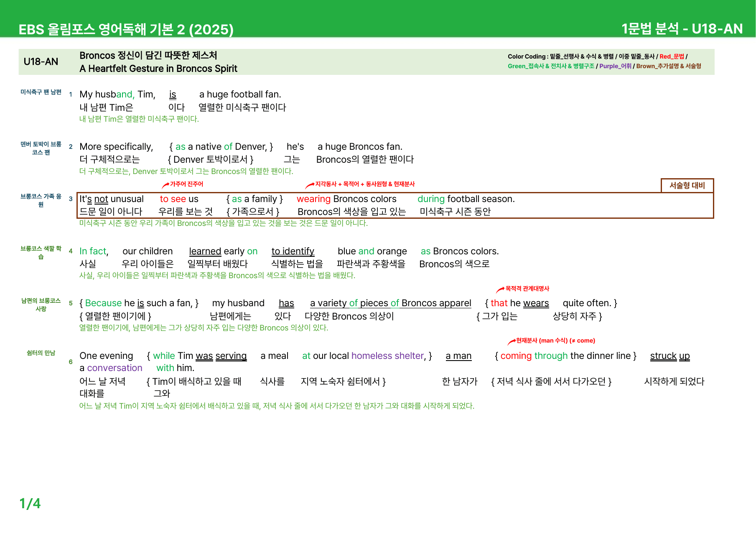
Task: Click the Korean title 'Broncos 정신이 담긴 따뜻한 제스처'
Action: tap(148, 55)
